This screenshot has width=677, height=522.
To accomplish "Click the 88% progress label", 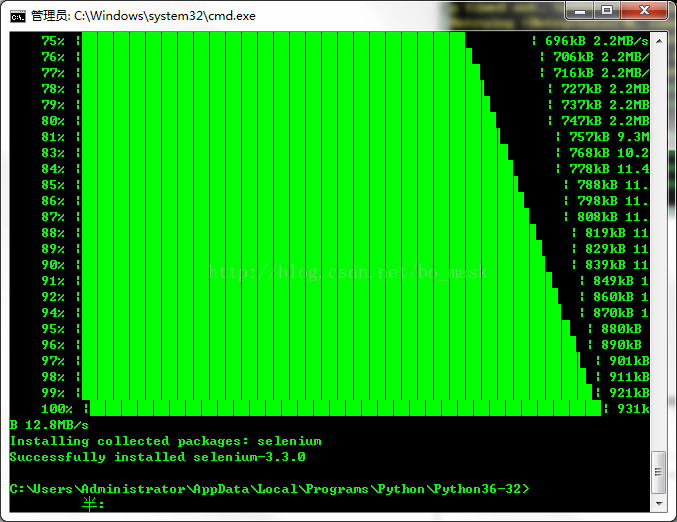I will tap(53, 232).
